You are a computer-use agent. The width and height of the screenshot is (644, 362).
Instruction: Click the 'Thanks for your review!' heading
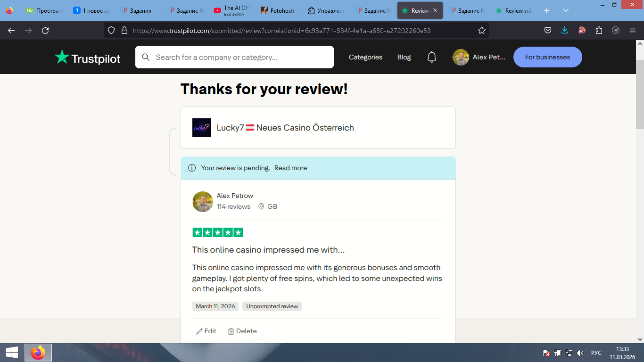click(264, 89)
